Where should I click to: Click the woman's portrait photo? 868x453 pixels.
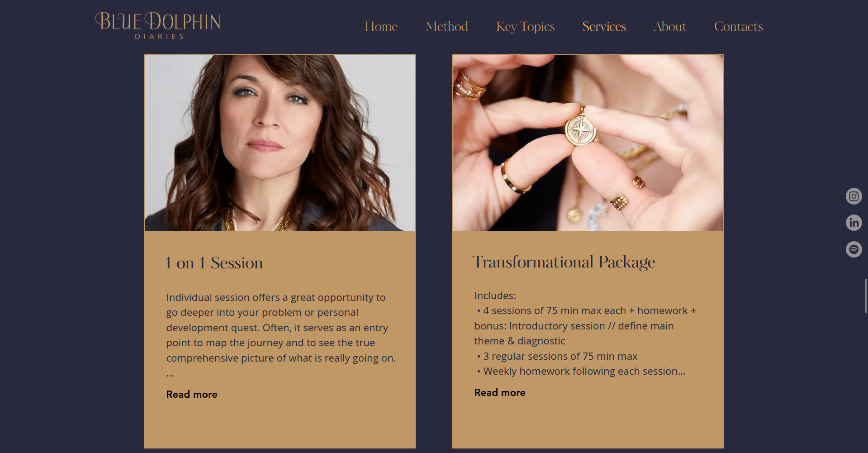(280, 143)
